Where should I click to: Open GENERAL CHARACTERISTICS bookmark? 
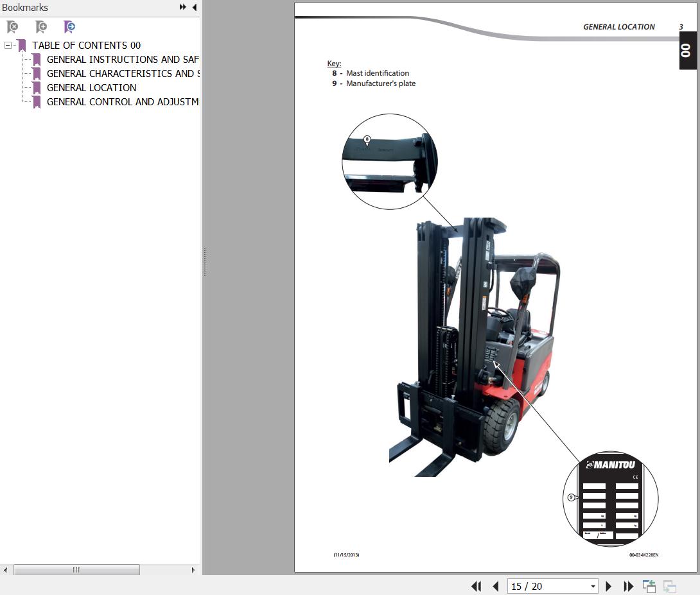[122, 74]
